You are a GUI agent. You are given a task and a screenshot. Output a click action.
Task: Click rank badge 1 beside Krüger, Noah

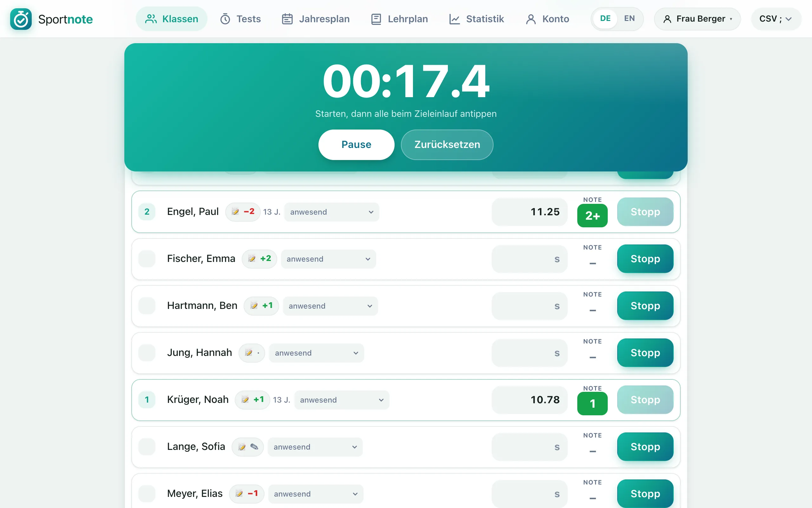147,400
